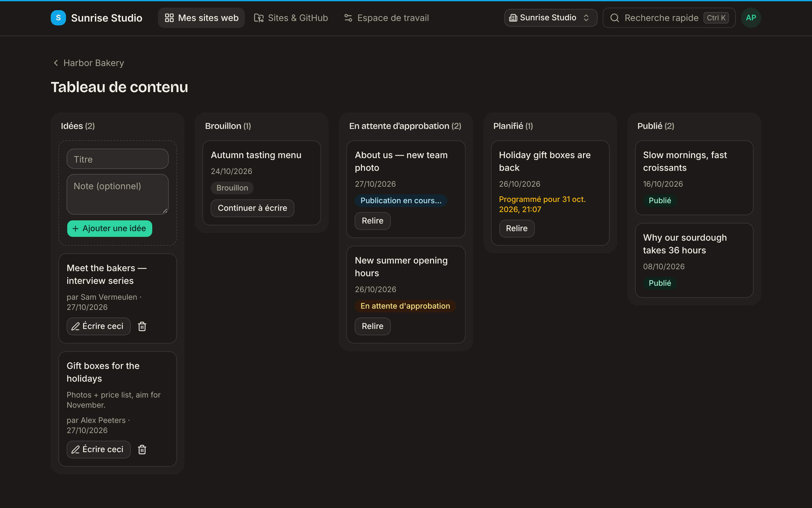Click the yellow En attente d'approbation badge

point(405,306)
